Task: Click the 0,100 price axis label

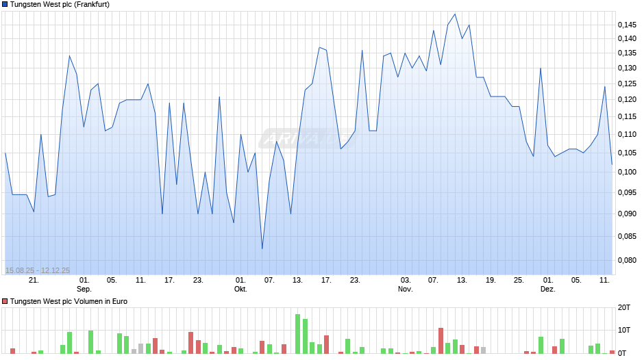Action: (x=627, y=172)
